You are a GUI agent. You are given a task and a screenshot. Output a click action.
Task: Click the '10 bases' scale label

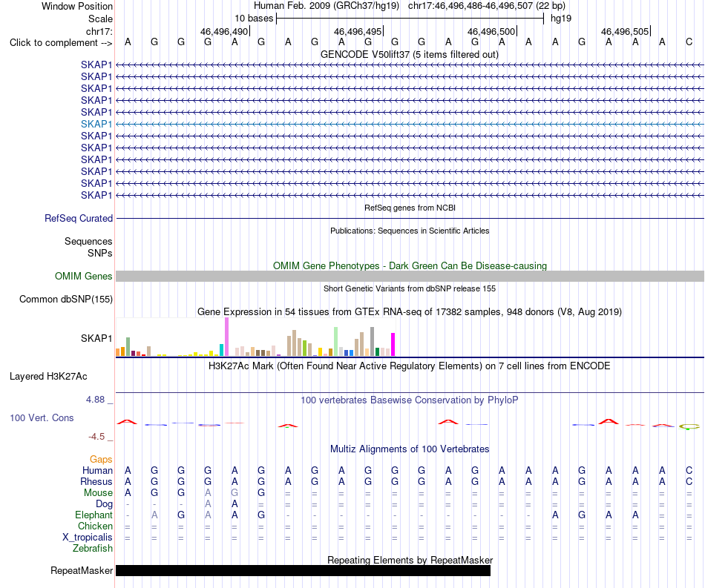[254, 19]
